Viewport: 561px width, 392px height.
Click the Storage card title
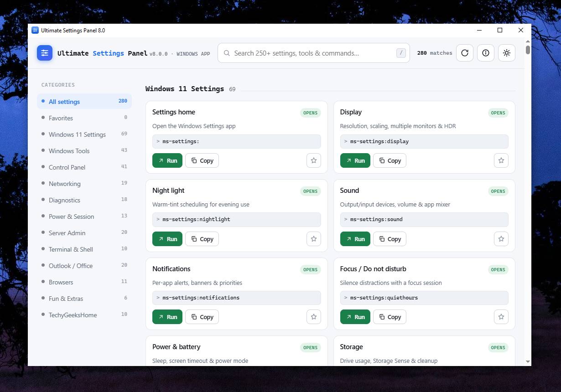tap(351, 347)
